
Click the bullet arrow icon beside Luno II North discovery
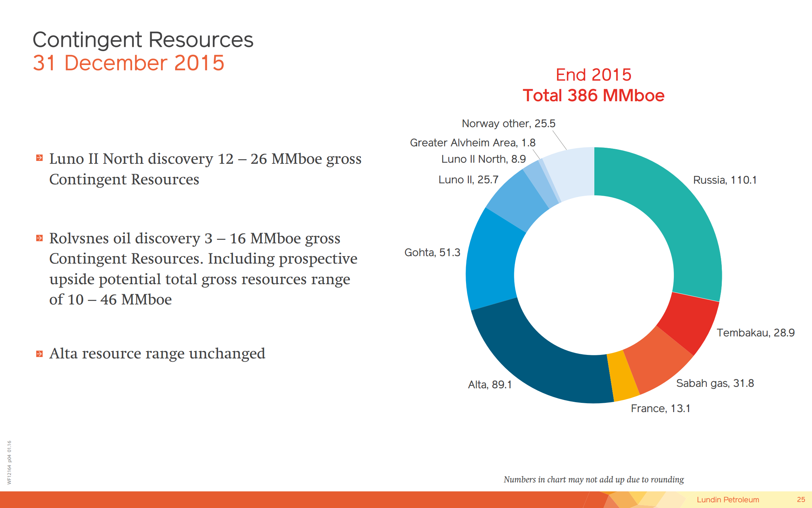click(39, 158)
